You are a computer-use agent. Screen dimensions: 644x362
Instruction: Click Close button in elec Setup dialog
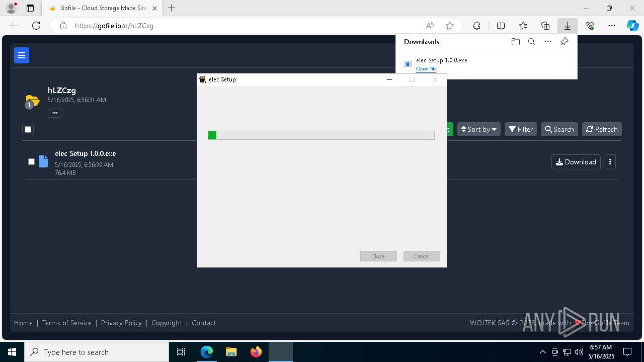click(x=378, y=256)
